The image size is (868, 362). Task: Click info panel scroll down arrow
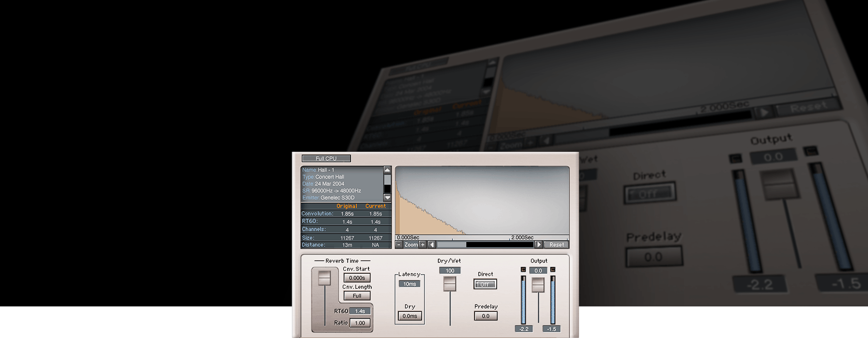[387, 197]
